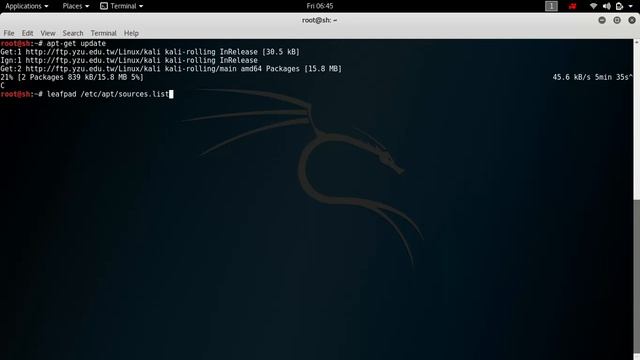
Task: Open the Terminal app menu in top bar
Action: pyautogui.click(x=122, y=6)
